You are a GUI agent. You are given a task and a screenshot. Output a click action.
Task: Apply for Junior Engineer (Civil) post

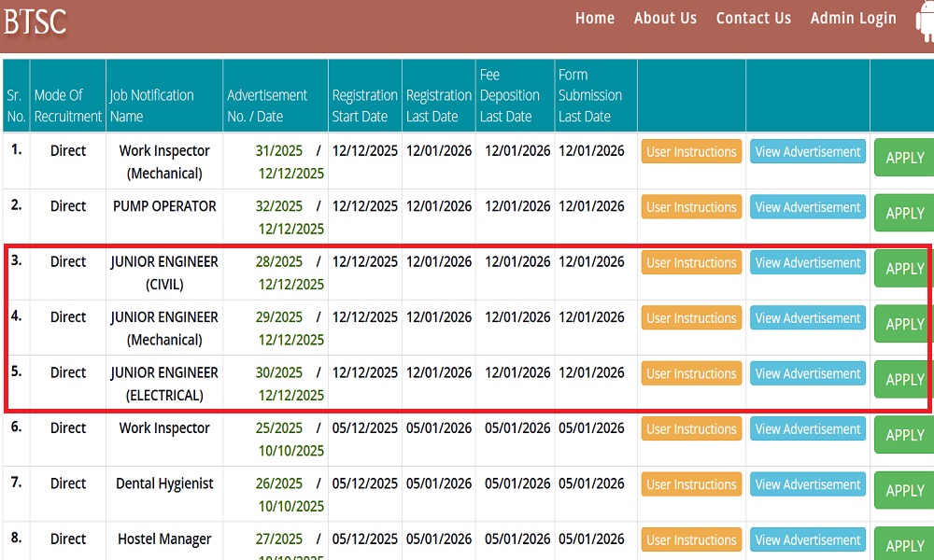click(904, 269)
